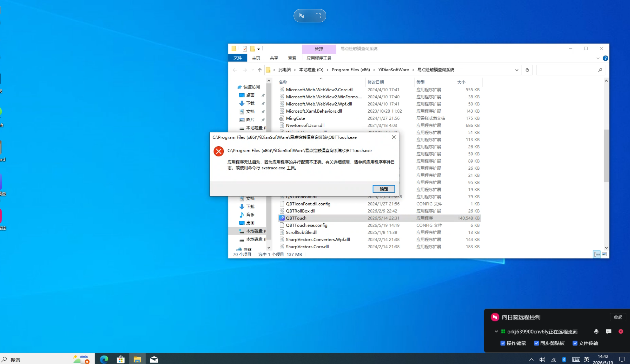End the remote session with red icon
Screen dimensions: 630x364
tap(621, 332)
